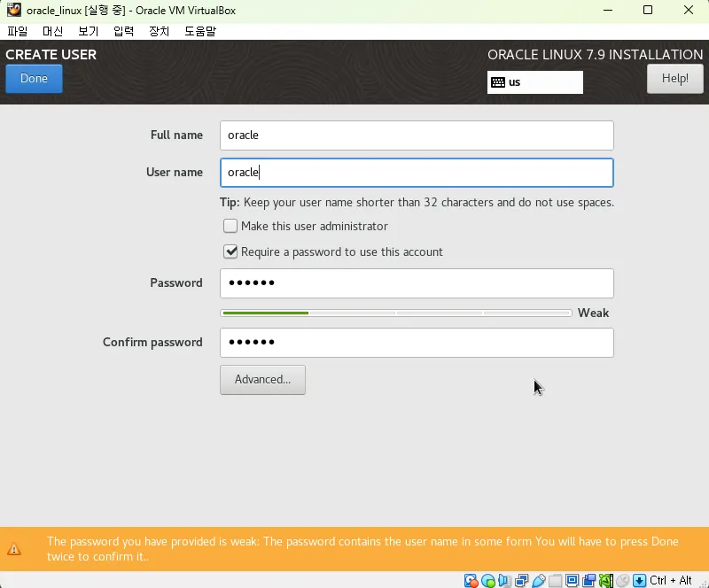This screenshot has width=709, height=588.
Task: Click the us keyboard layout indicator
Action: click(x=535, y=82)
